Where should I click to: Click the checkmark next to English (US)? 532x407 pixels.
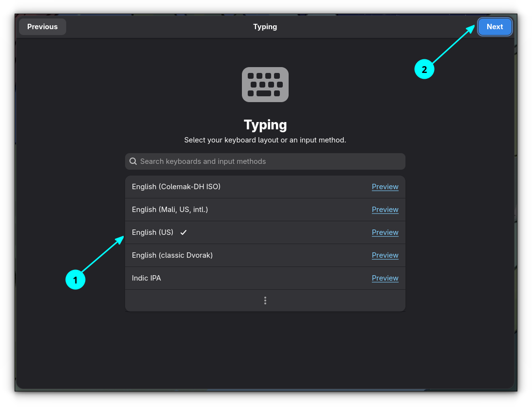(x=183, y=232)
